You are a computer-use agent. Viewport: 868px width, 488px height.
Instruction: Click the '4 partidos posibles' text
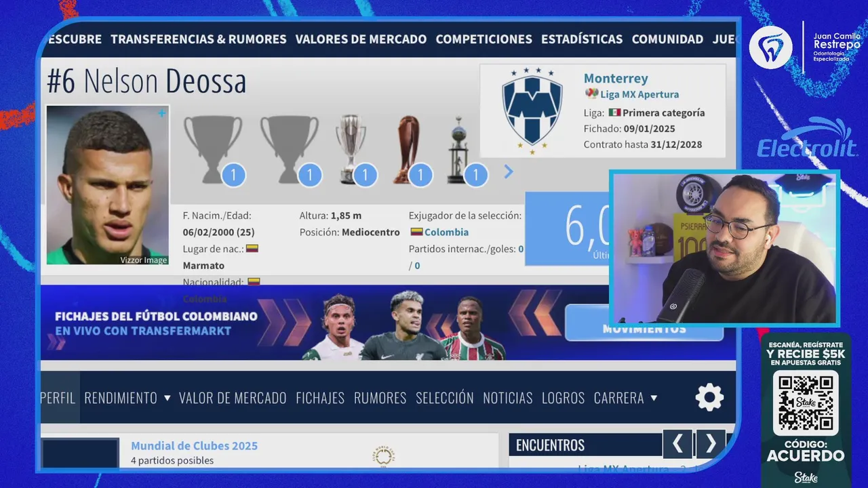pos(172,461)
